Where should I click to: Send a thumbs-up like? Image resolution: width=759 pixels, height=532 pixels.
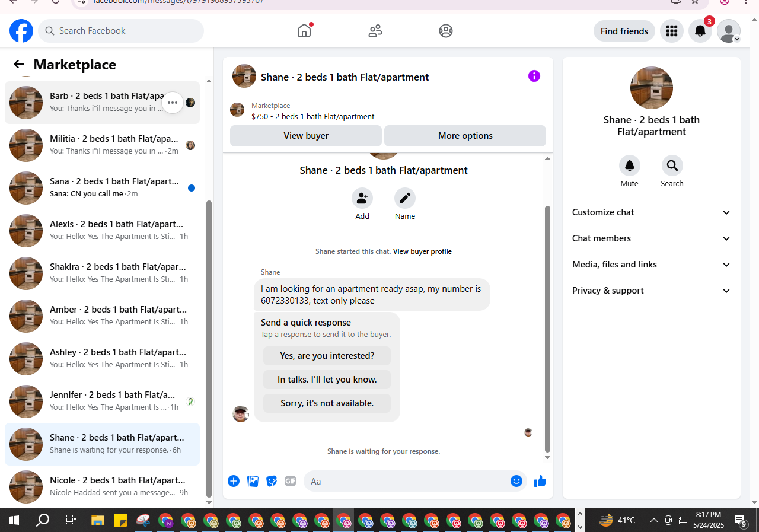(x=540, y=481)
